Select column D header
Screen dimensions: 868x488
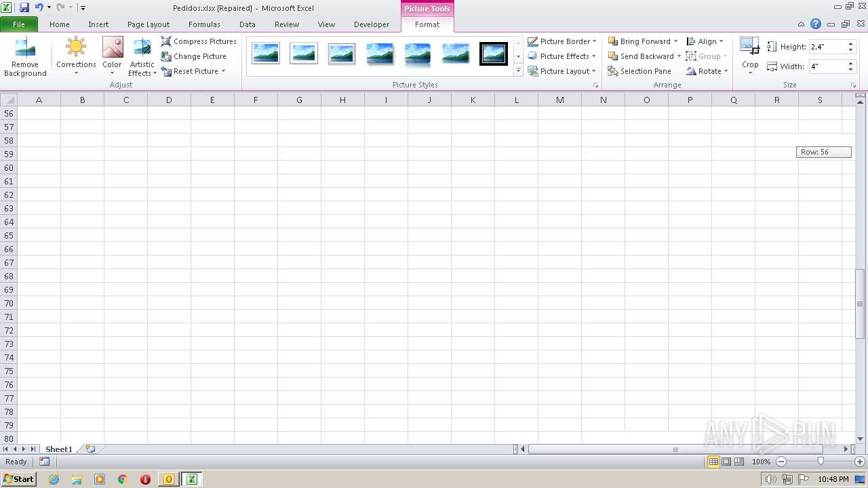click(x=169, y=100)
